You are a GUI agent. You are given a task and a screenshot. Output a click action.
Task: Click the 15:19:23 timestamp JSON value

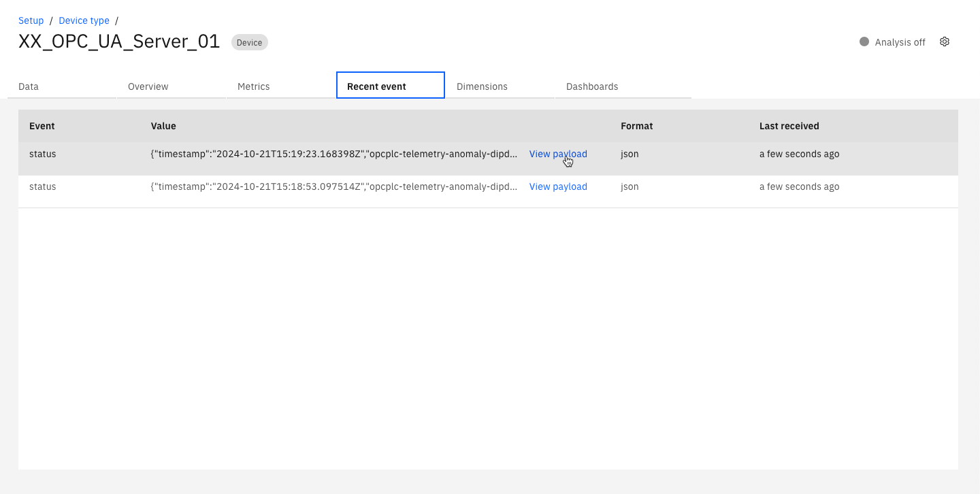pos(334,154)
